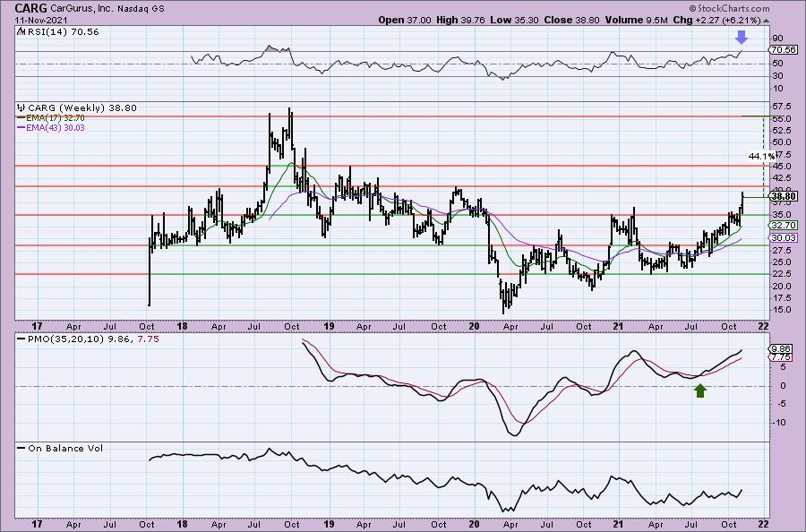Click the 15.0 price axis label
Screen dimensions: 806x532
tap(781, 310)
